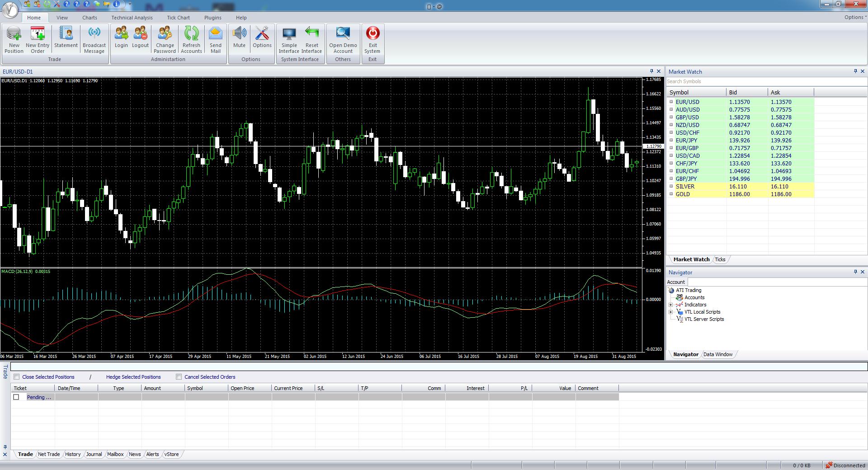The width and height of the screenshot is (868, 470).
Task: Open the Charts ribbon tab
Action: point(90,18)
